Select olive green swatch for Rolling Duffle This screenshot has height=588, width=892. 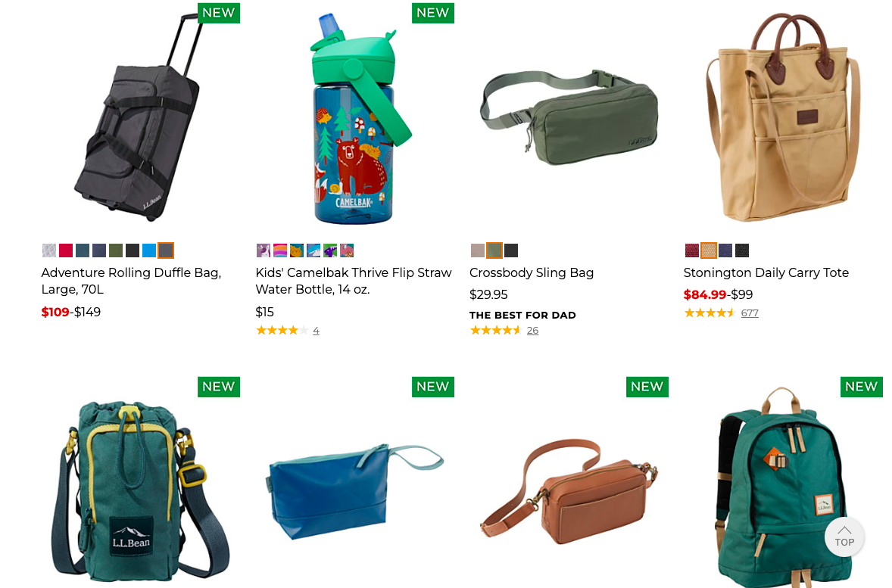(116, 250)
